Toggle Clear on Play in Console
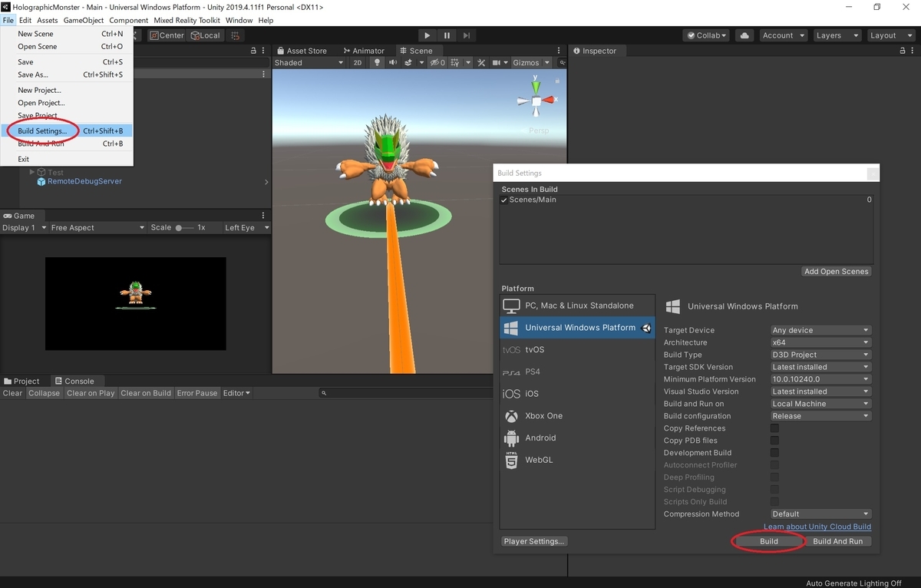This screenshot has height=588, width=921. (x=91, y=393)
